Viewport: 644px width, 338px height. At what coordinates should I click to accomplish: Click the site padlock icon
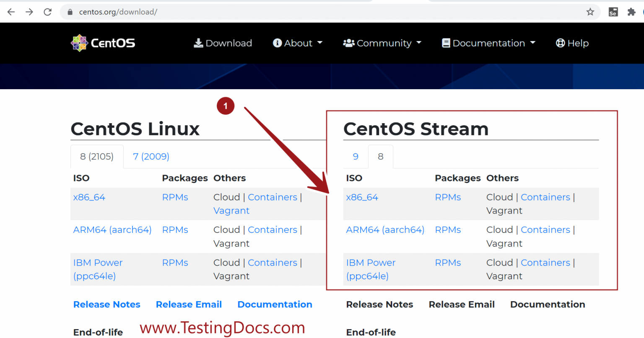click(x=70, y=12)
